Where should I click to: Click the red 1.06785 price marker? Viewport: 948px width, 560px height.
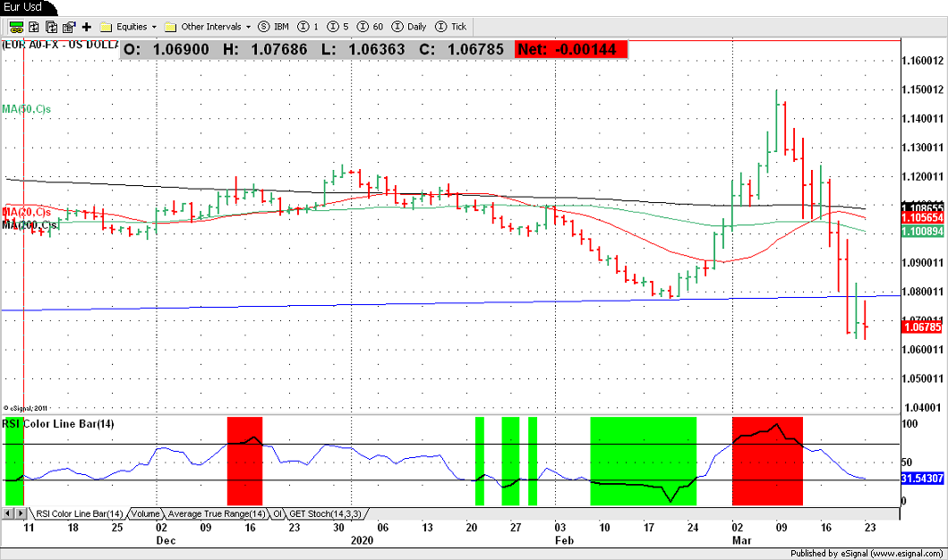coord(922,327)
